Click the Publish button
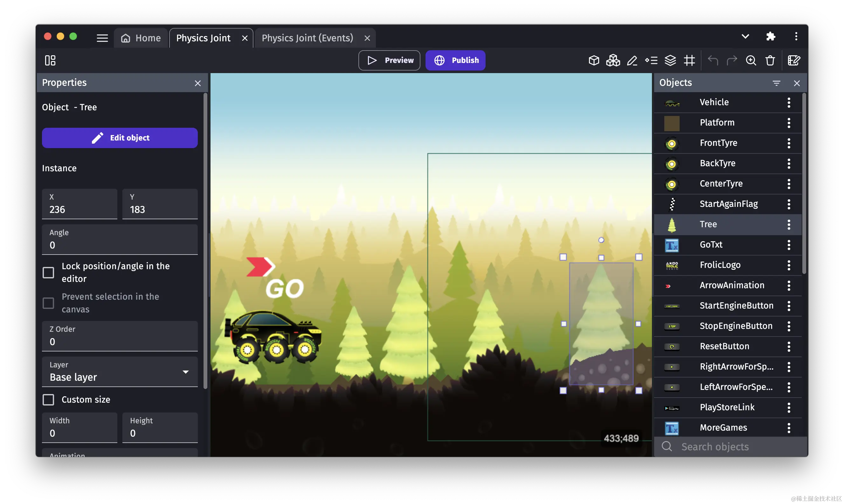Image resolution: width=844 pixels, height=504 pixels. point(455,60)
